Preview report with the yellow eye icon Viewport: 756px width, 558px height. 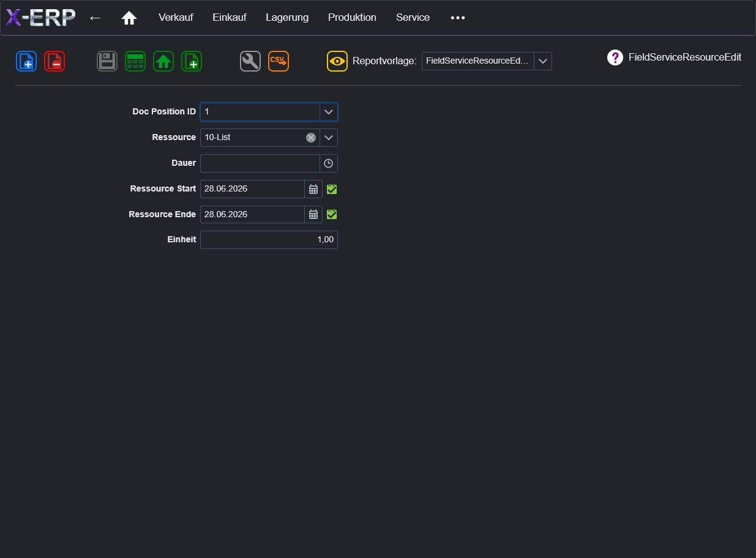(x=337, y=61)
